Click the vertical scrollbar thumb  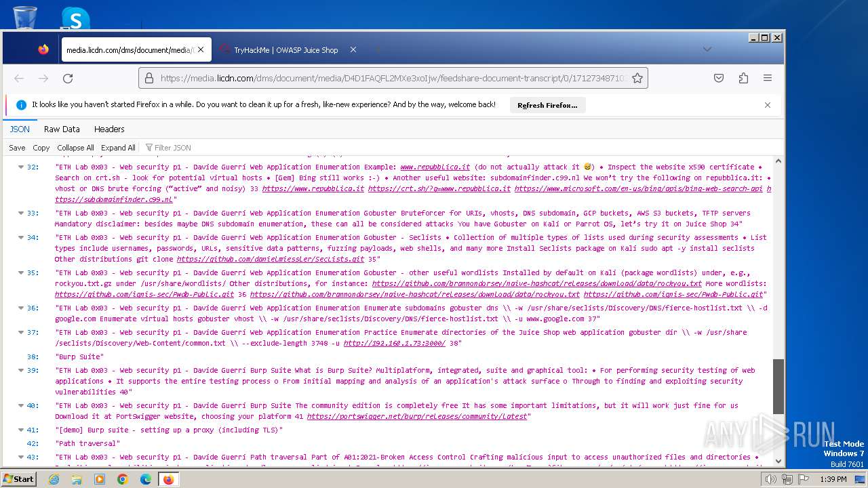click(x=778, y=386)
